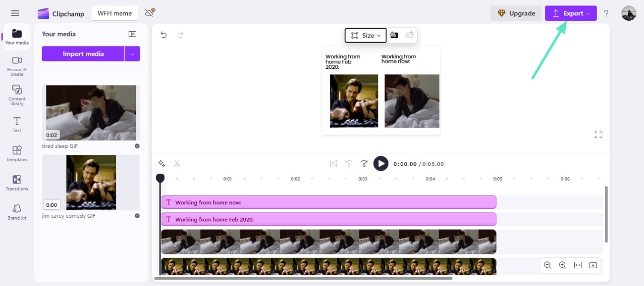644x286 pixels.
Task: Undo the last edit
Action: pos(163,35)
